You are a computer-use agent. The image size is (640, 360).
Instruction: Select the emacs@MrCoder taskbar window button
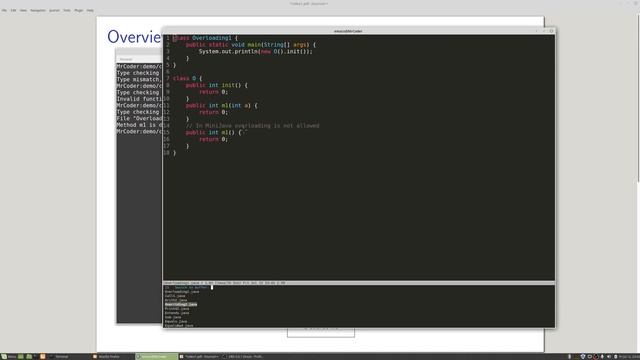(157, 356)
